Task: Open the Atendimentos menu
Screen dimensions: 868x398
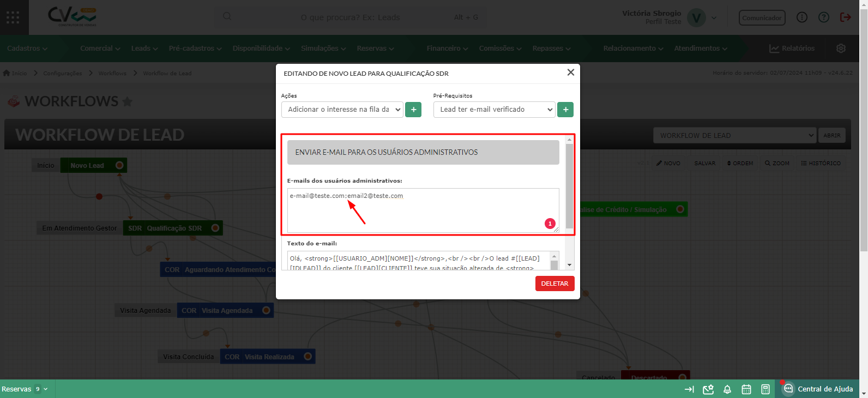Action: 701,49
